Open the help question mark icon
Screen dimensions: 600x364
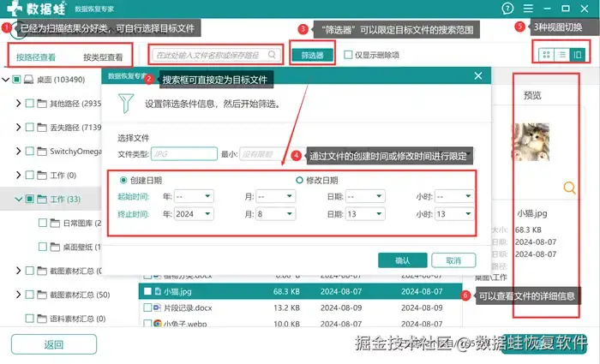(x=507, y=9)
